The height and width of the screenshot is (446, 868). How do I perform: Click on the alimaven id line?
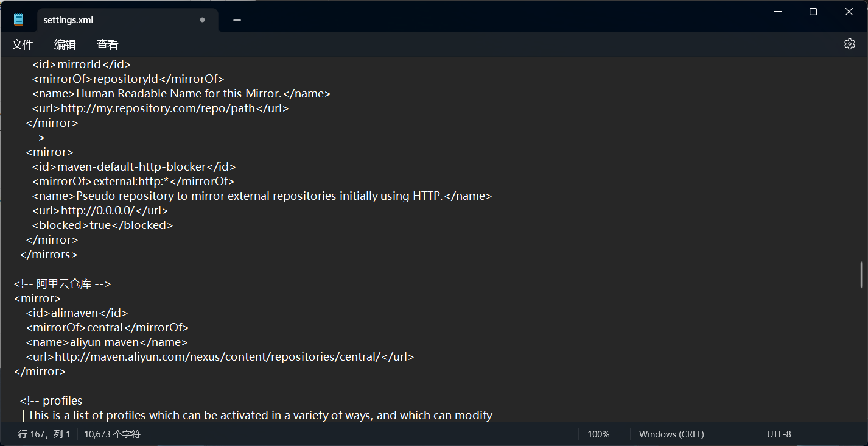[77, 313]
